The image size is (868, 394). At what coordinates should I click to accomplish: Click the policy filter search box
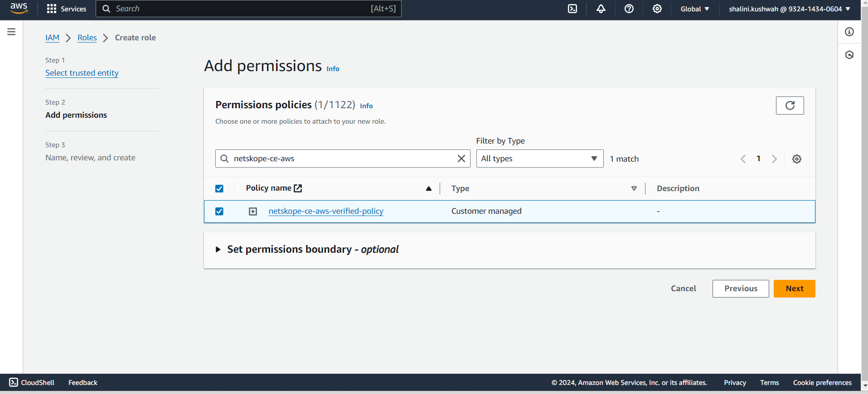pos(342,159)
